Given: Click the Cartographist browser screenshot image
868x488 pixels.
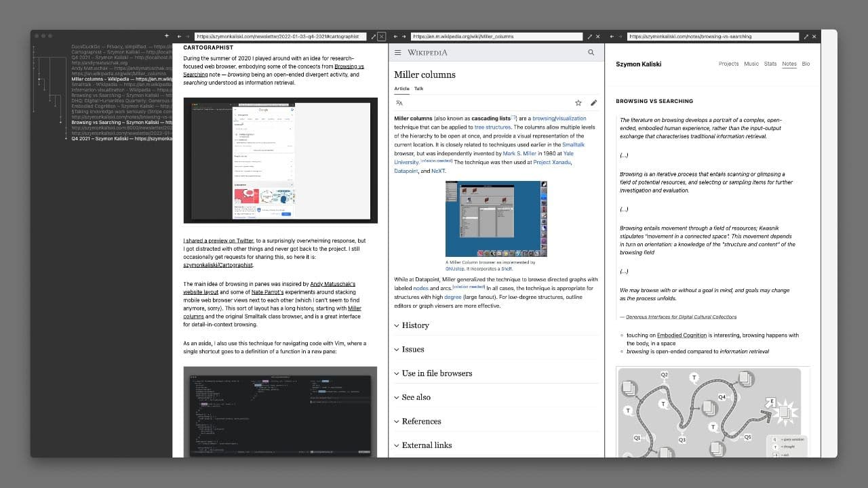Looking at the screenshot, I should [x=280, y=160].
